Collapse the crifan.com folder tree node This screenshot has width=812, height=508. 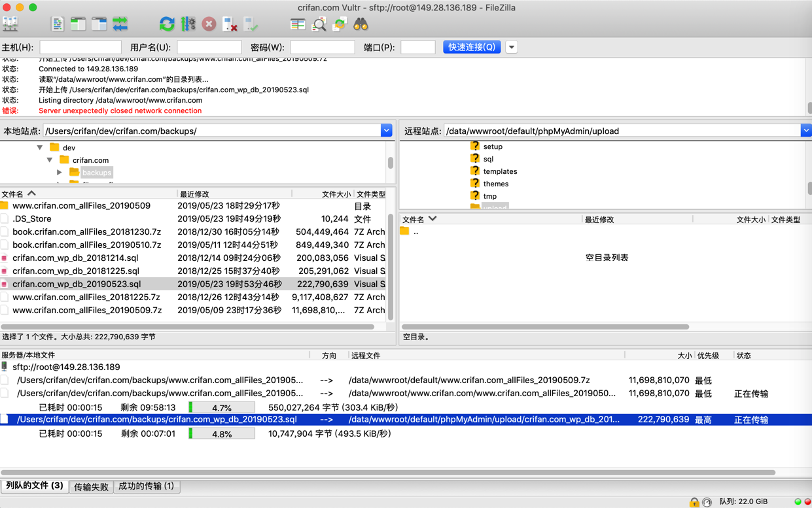click(50, 160)
